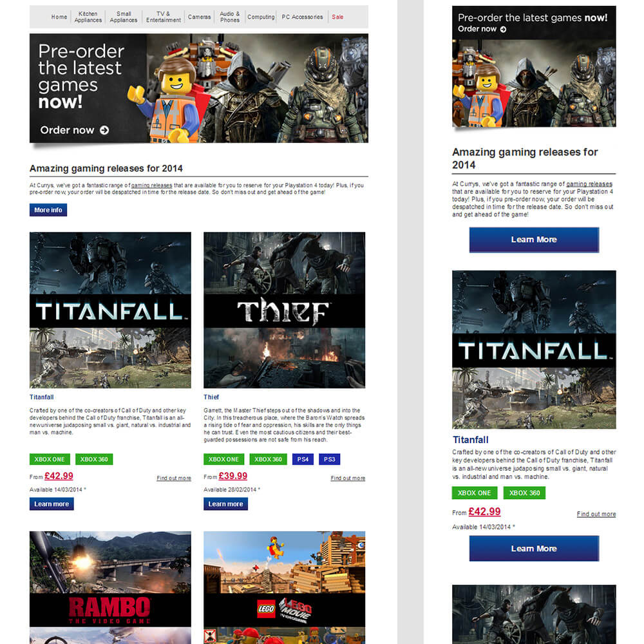Select Small Appliances in the navigation bar
Screen dimensions: 644x644
[124, 17]
